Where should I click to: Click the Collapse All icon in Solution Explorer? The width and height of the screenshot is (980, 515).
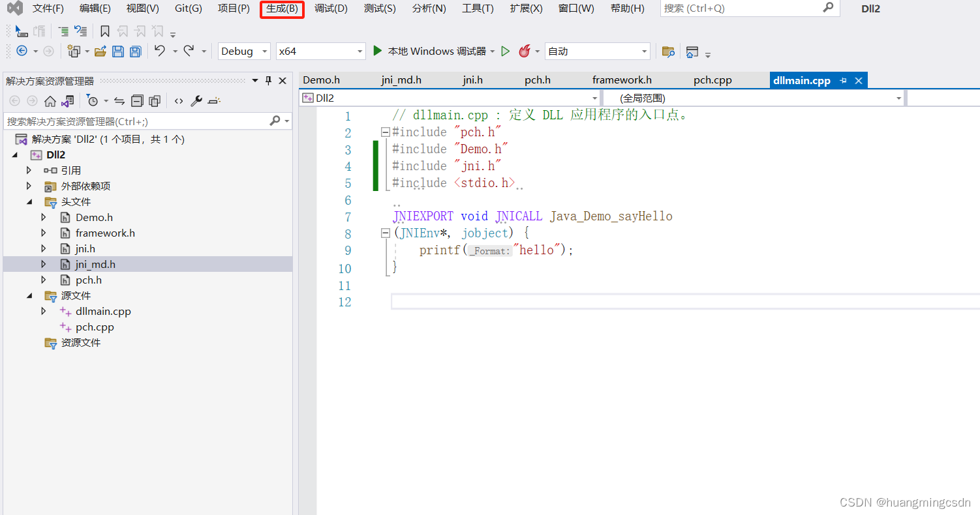click(137, 101)
